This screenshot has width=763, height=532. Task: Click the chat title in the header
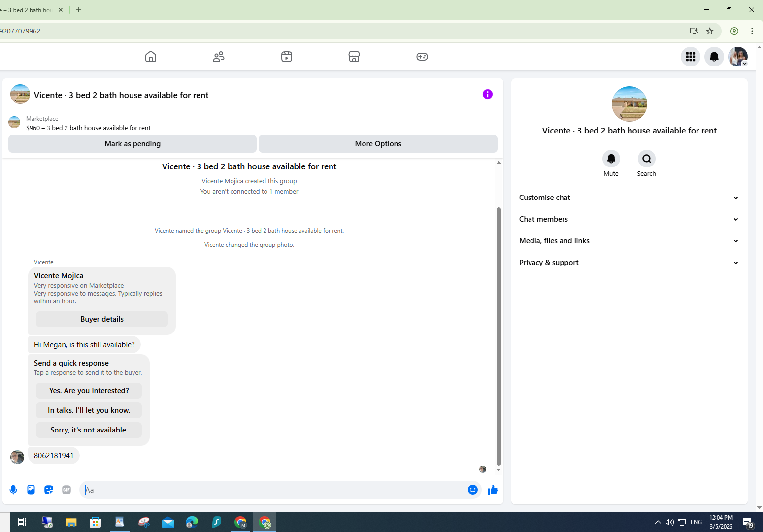pos(121,95)
